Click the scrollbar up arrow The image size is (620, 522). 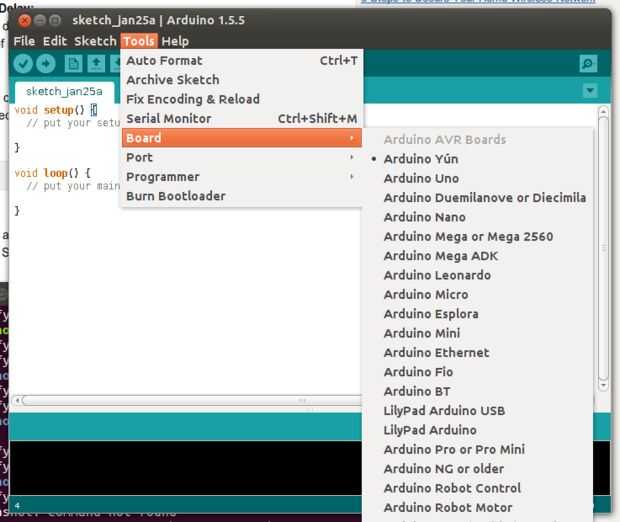(x=603, y=112)
